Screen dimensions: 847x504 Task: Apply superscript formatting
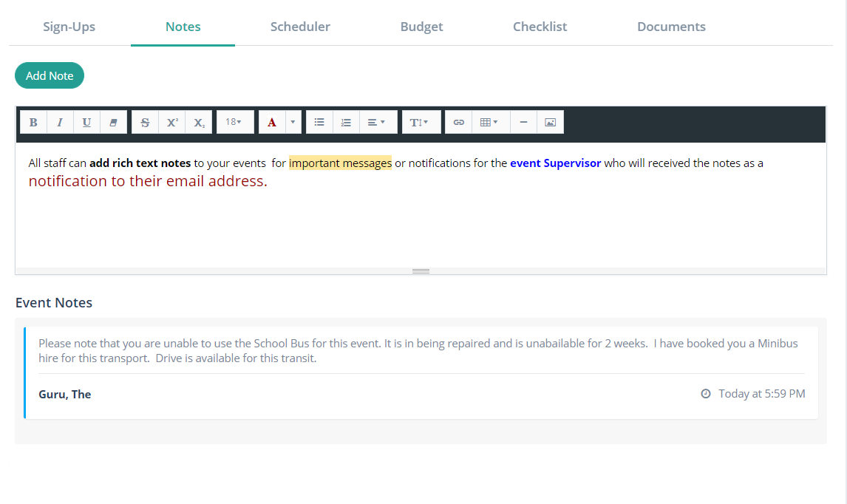pyautogui.click(x=171, y=122)
